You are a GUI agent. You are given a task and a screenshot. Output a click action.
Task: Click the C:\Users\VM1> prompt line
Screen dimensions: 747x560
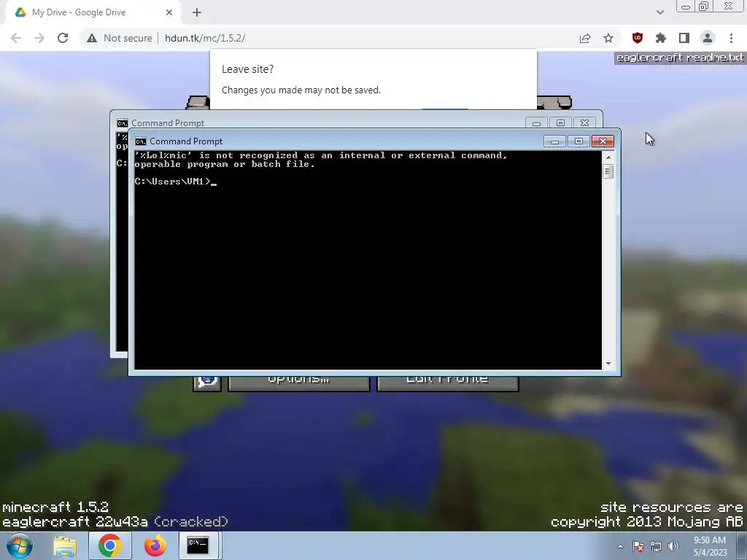pyautogui.click(x=176, y=182)
